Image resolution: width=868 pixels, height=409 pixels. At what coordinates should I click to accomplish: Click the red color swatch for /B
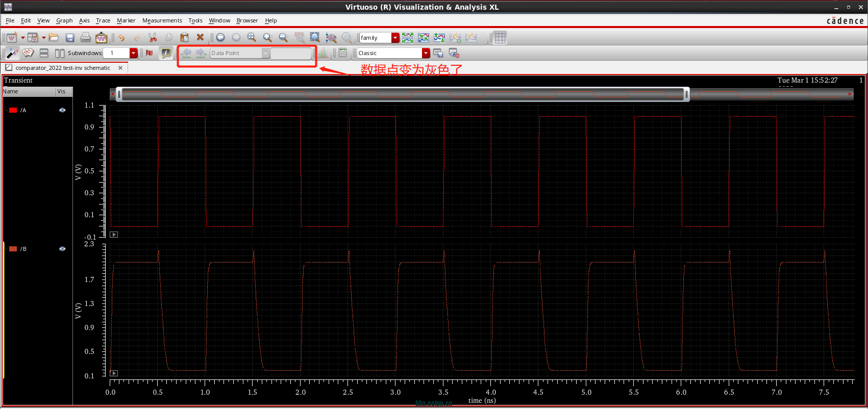[13, 249]
